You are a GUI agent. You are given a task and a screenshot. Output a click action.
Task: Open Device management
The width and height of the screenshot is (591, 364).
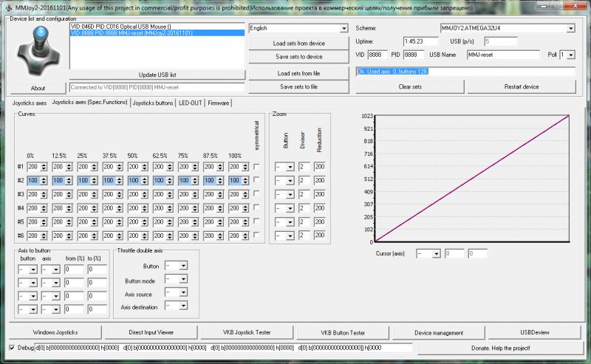click(x=439, y=332)
